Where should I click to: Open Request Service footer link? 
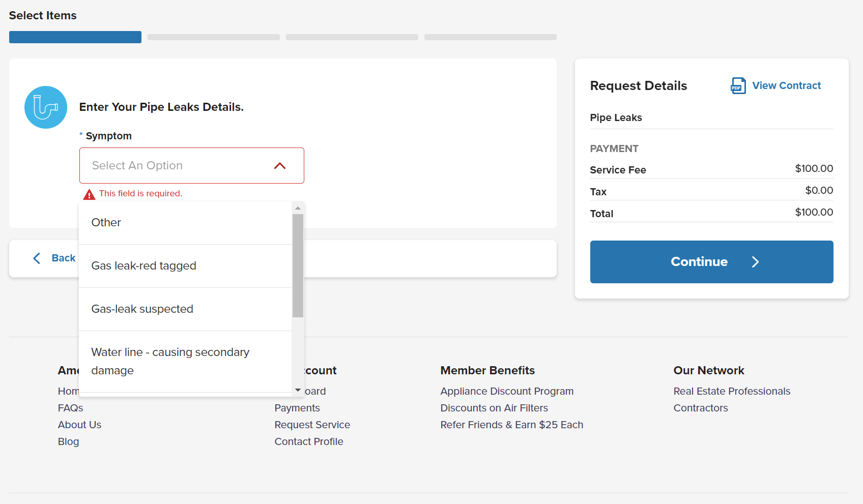pyautogui.click(x=312, y=425)
